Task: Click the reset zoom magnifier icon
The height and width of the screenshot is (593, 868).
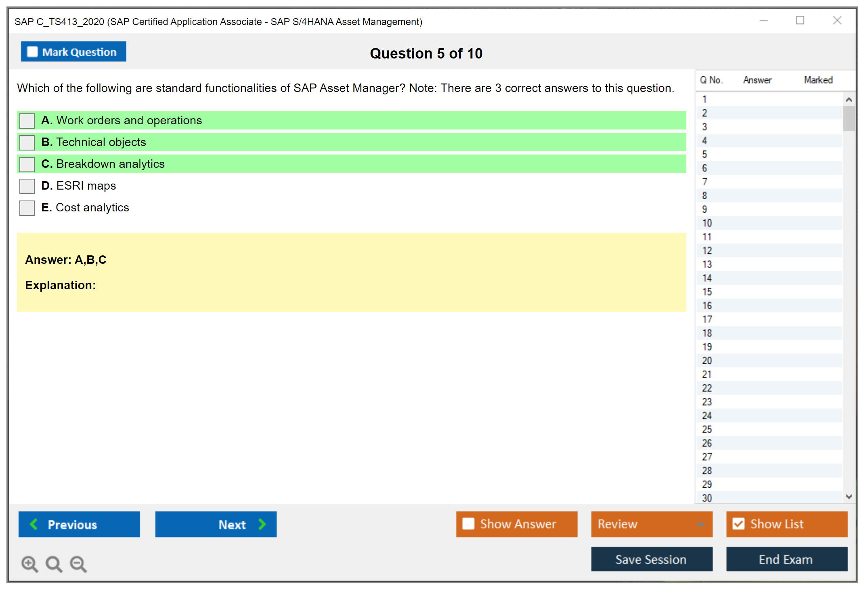Action: (x=54, y=564)
